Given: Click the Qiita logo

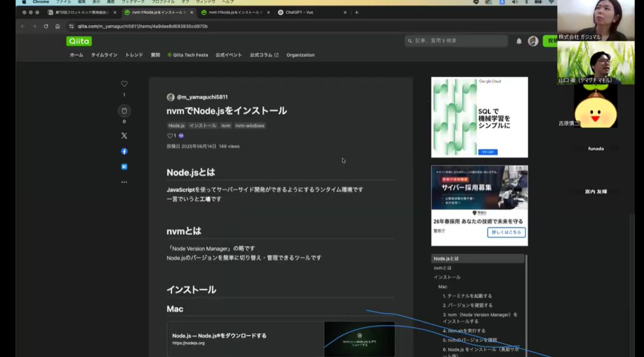Looking at the screenshot, I should [79, 41].
